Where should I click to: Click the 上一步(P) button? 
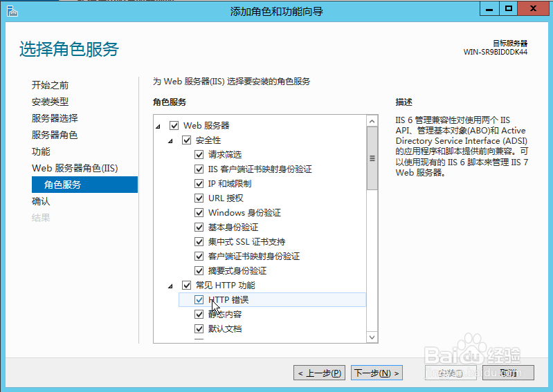320,373
